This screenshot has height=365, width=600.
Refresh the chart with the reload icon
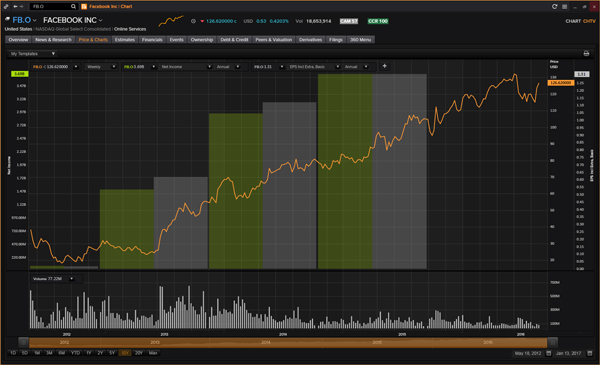(x=554, y=7)
